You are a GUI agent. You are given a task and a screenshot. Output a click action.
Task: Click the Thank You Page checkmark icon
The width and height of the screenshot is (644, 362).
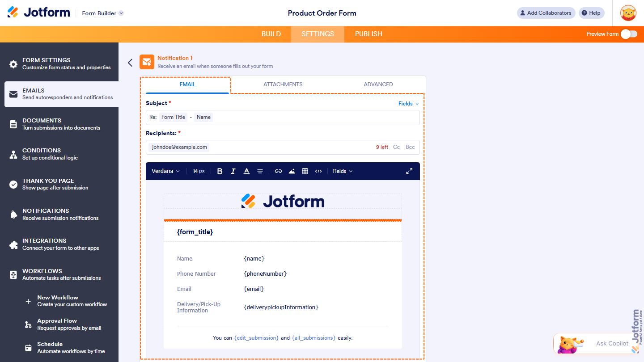click(x=13, y=185)
